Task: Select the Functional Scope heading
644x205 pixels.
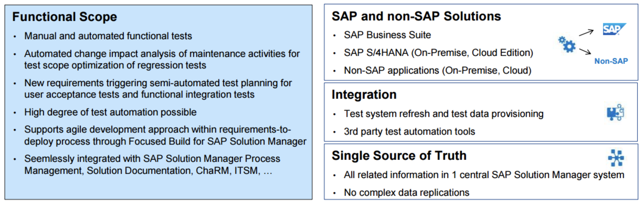Action: point(64,17)
